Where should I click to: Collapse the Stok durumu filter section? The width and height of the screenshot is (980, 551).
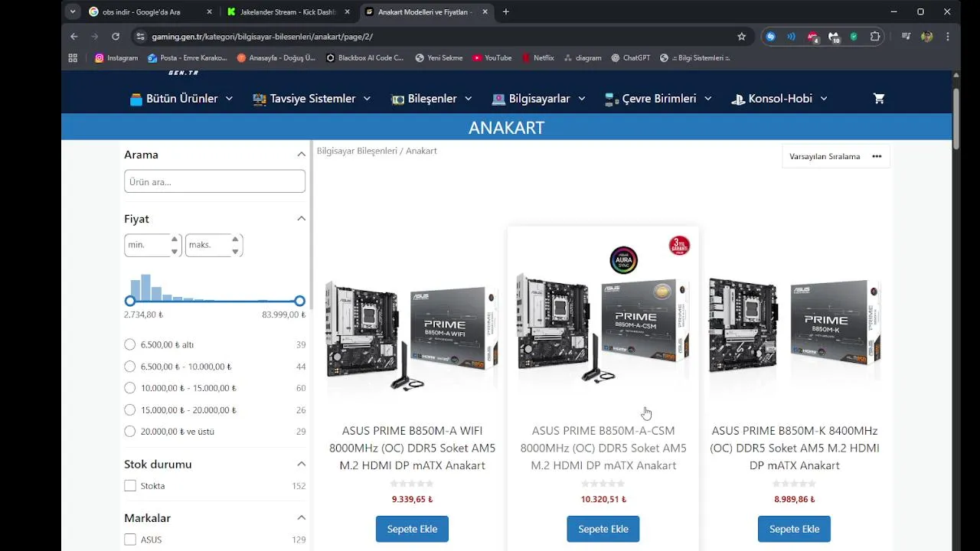301,465
